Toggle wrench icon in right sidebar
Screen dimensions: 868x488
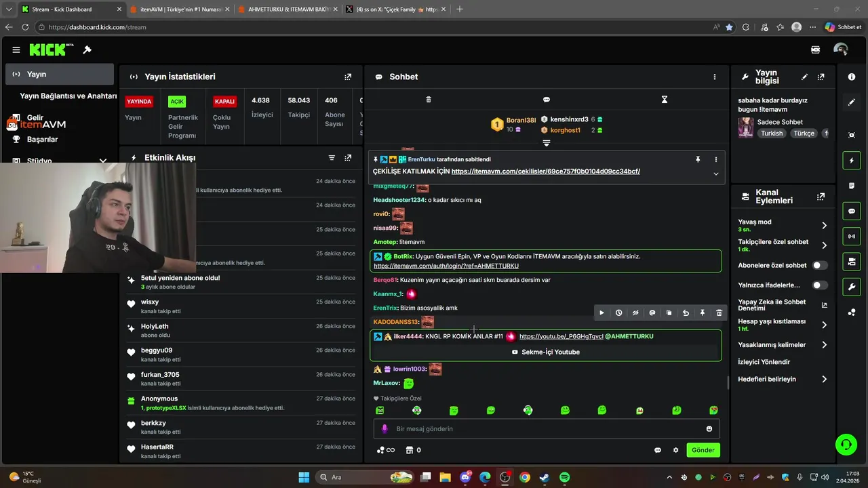point(852,287)
